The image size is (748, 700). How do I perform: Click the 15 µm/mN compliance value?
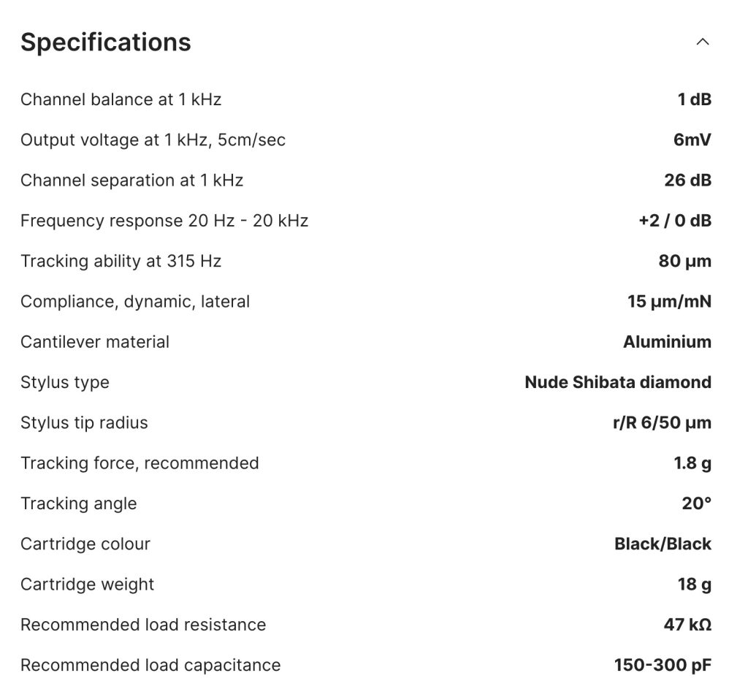[x=669, y=302]
